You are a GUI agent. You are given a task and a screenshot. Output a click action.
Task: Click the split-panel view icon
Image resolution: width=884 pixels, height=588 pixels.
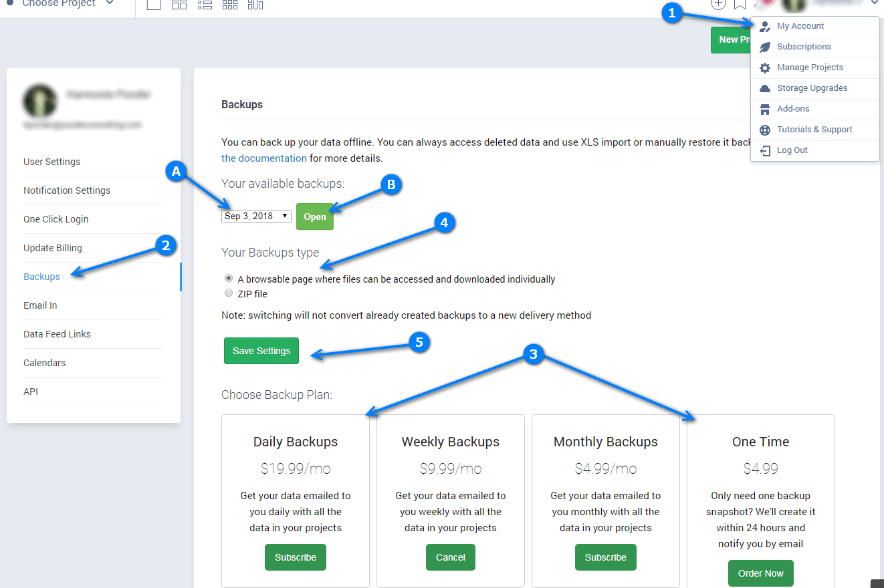pyautogui.click(x=179, y=5)
